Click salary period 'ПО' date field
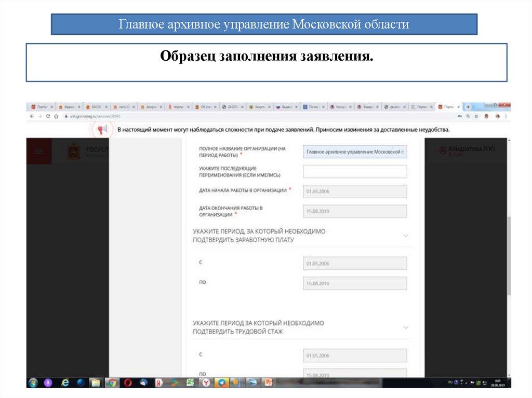The width and height of the screenshot is (532, 398). point(355,283)
